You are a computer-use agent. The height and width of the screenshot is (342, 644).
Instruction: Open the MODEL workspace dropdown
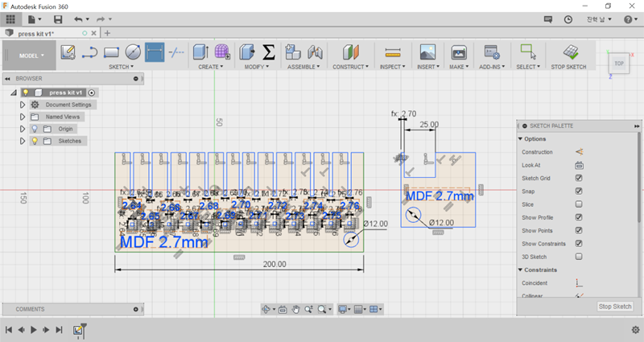click(x=32, y=56)
